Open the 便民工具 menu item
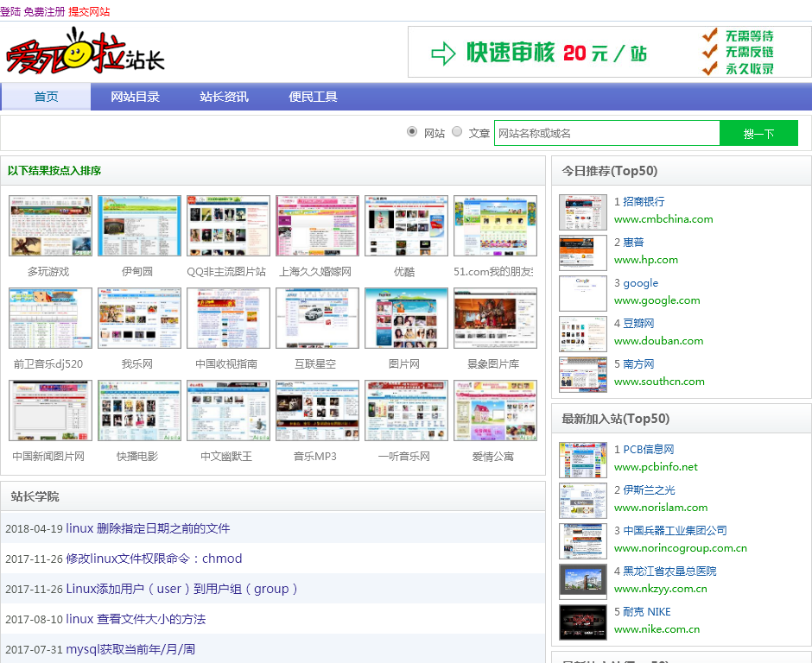This screenshot has width=812, height=663. tap(314, 97)
